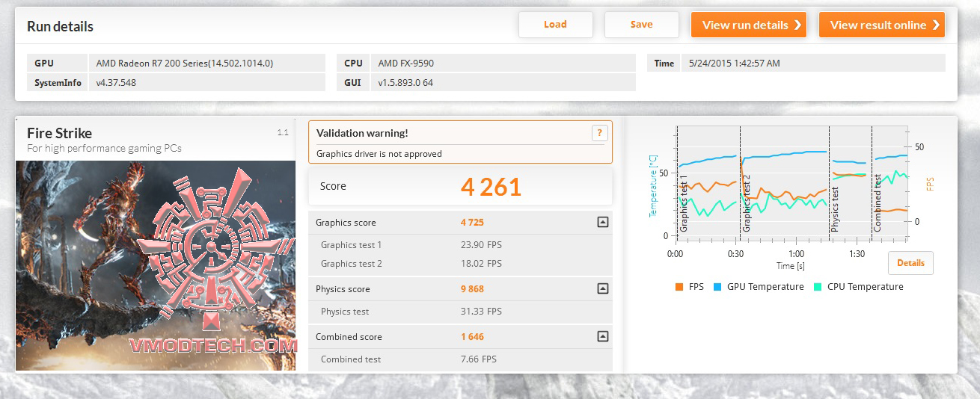Collapse the Physics score section
Screen dimensions: 980x399
pos(602,288)
